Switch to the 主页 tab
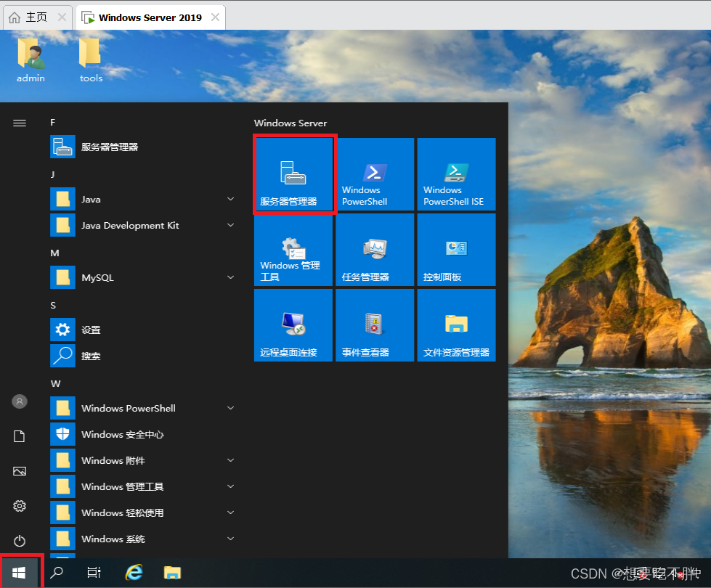The width and height of the screenshot is (711, 588). tap(36, 17)
